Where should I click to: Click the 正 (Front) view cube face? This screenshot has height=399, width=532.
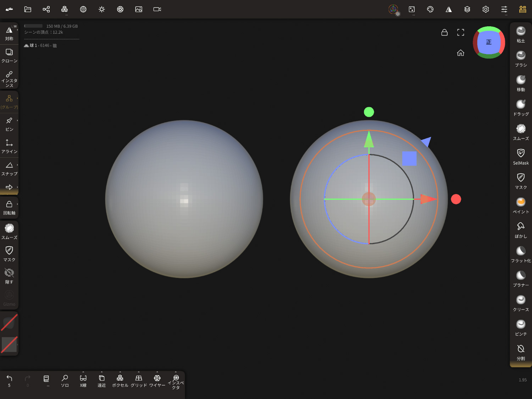(x=489, y=42)
